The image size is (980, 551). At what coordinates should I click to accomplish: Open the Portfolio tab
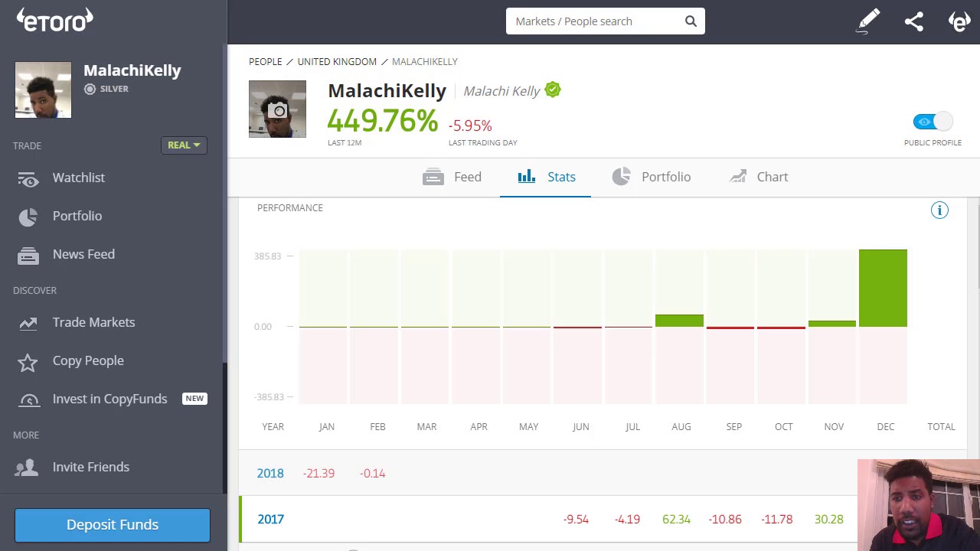click(652, 177)
